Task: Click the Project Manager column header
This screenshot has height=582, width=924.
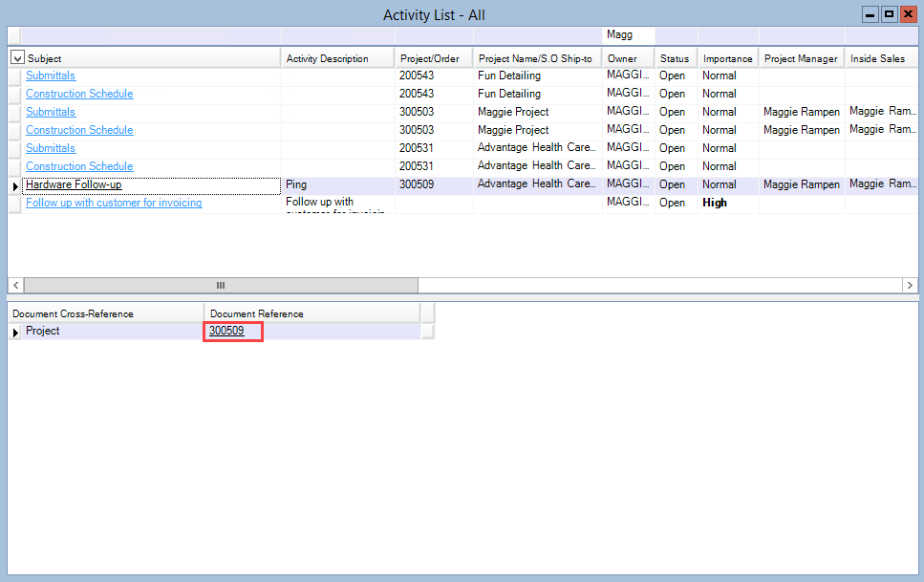Action: [801, 58]
